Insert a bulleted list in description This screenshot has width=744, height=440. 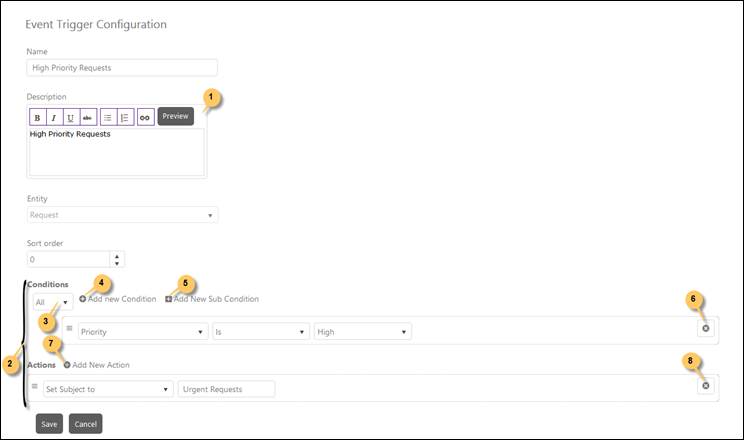108,117
